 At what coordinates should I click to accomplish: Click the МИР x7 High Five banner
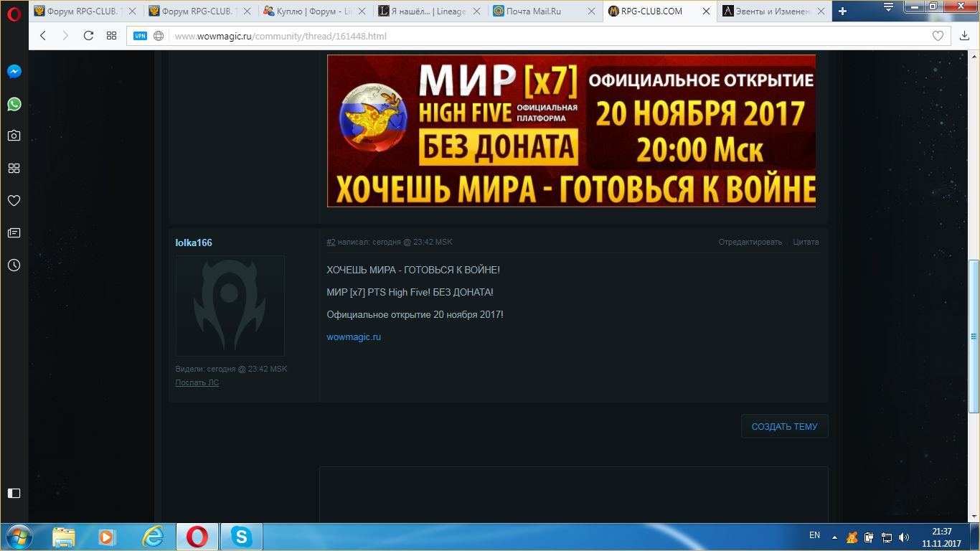(x=571, y=131)
